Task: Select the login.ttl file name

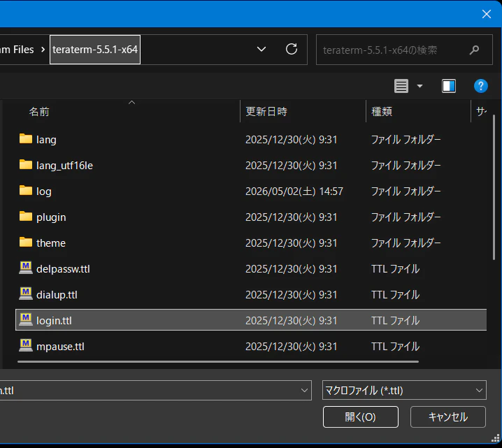Action: [54, 321]
